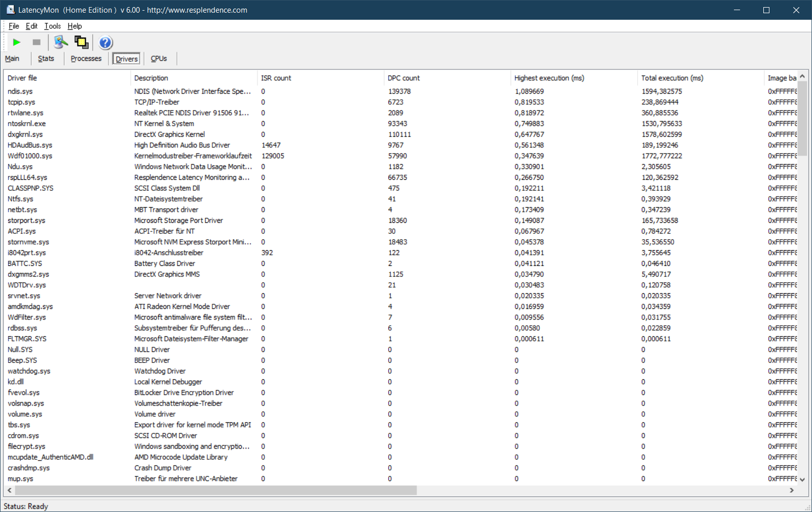Open the options icon in the toolbar

(61, 43)
